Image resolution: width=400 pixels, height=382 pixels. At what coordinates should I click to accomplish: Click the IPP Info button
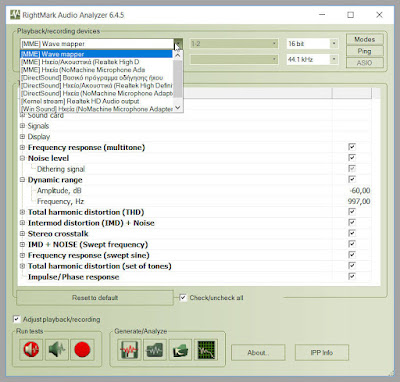(322, 353)
